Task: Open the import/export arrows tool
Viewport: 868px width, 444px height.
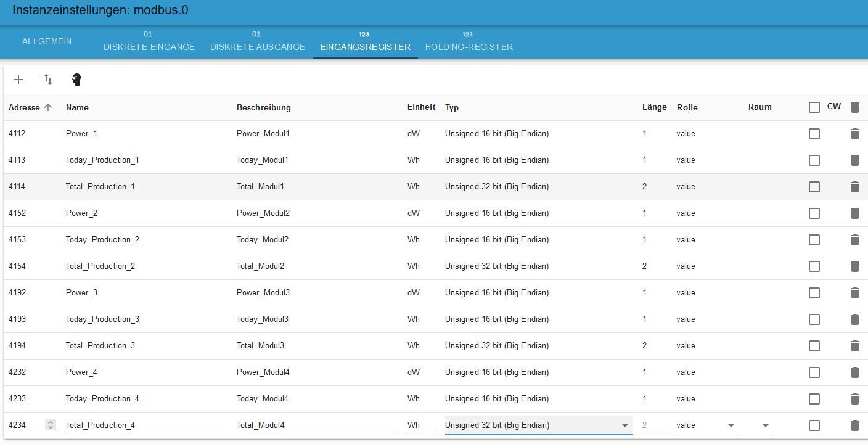Action: (48, 80)
